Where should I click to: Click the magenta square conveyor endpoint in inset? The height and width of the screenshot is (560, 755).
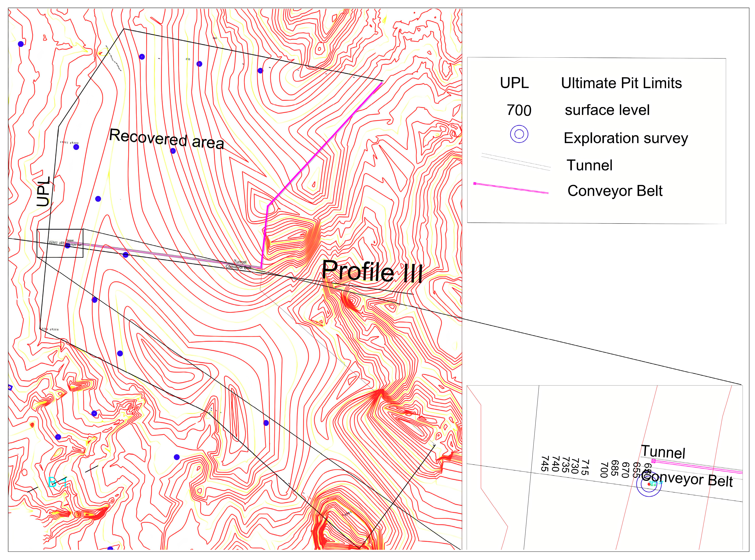tap(653, 461)
